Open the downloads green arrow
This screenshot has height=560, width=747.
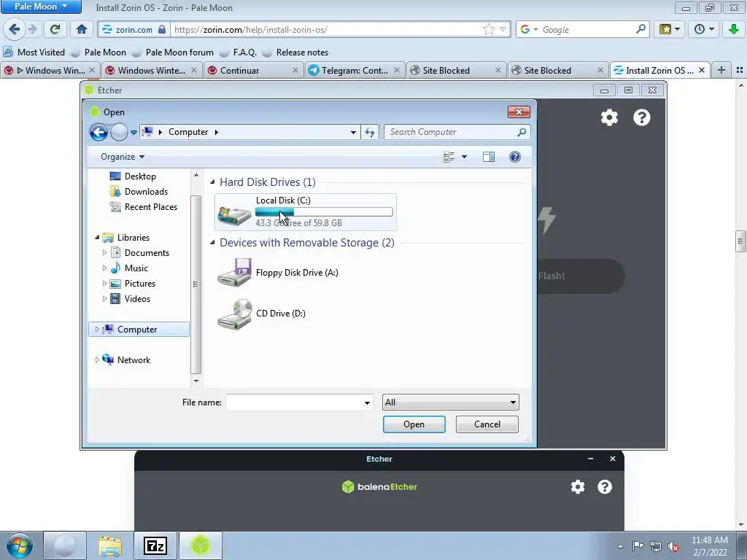pos(734,29)
